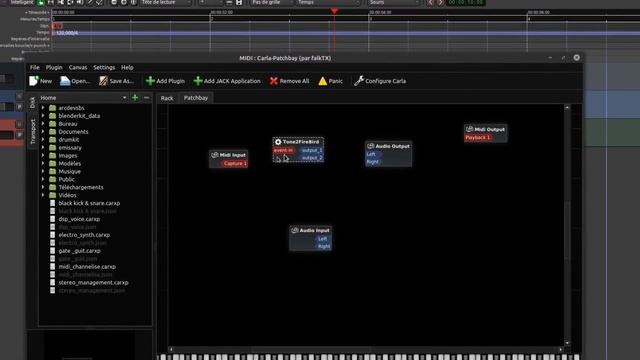Click output_2 port on Tone2FireBird

312,158
